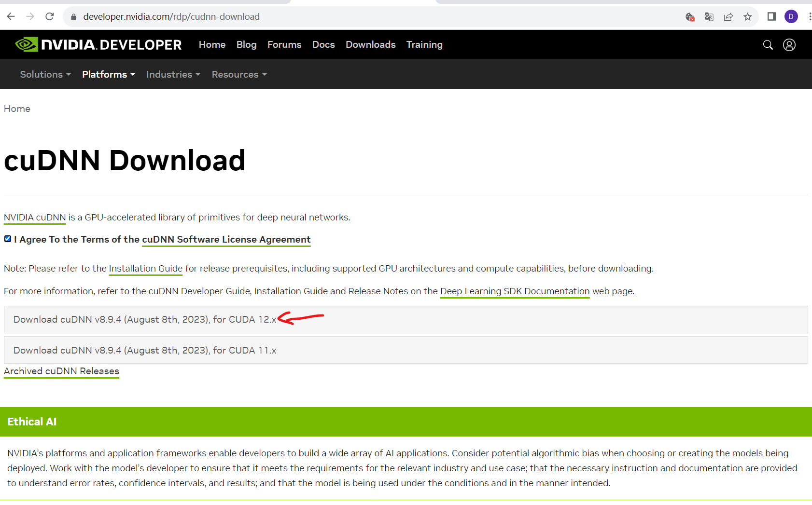Open the NVIDIA cuDNN link
The height and width of the screenshot is (505, 812).
35,218
